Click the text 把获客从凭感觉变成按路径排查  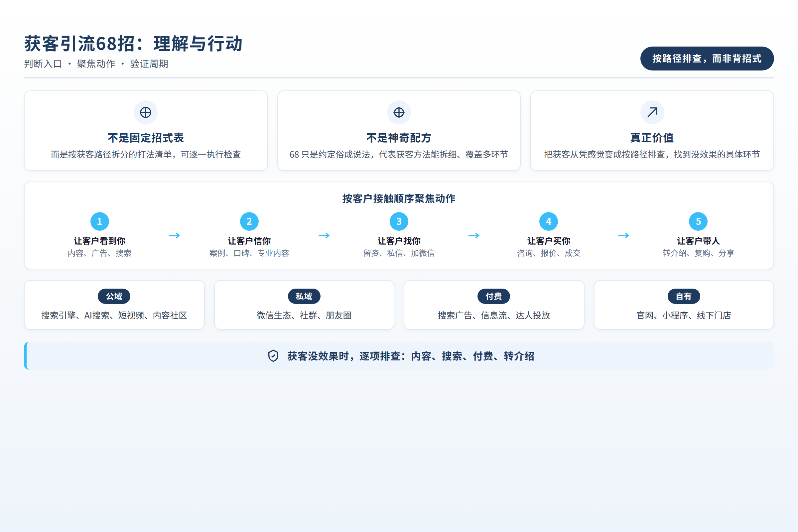point(604,155)
